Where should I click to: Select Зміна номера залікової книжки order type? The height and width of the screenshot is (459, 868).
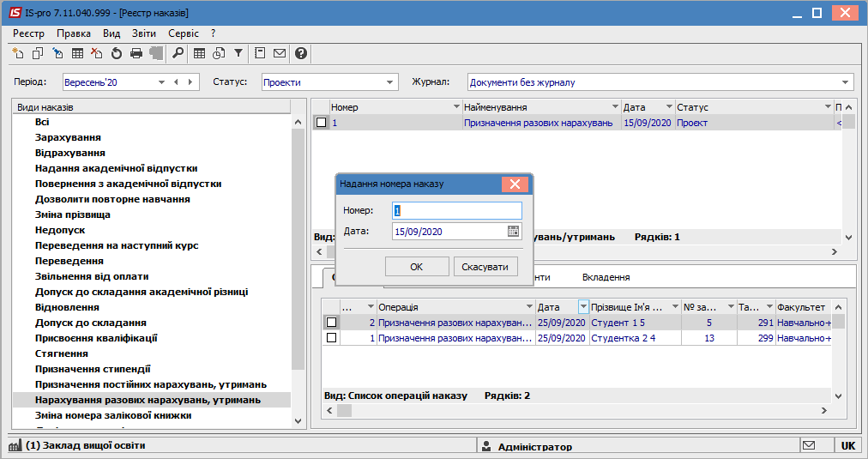pos(113,415)
